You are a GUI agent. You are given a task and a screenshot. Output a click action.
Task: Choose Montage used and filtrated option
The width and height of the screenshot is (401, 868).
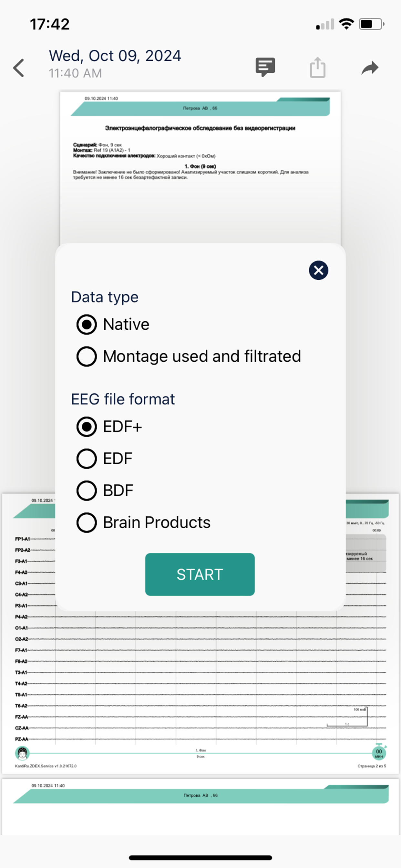189,356
